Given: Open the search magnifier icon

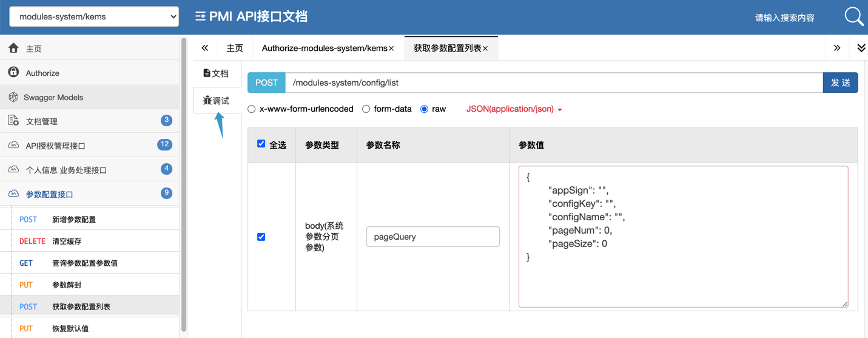Looking at the screenshot, I should [x=854, y=16].
